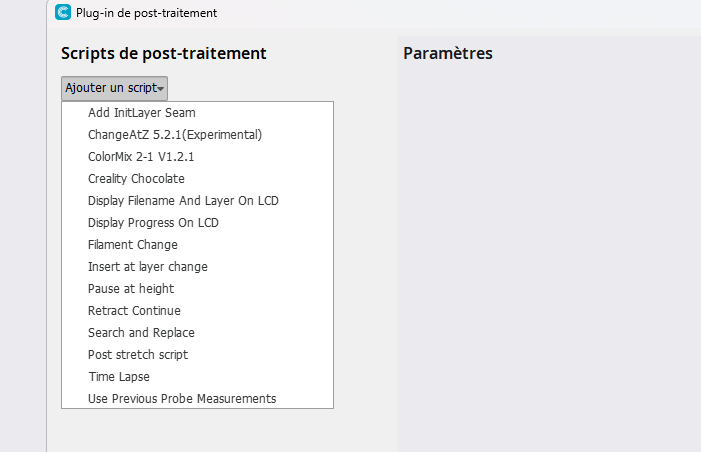
Task: Click the Plug-in de post-traitement window title
Action: (x=146, y=13)
